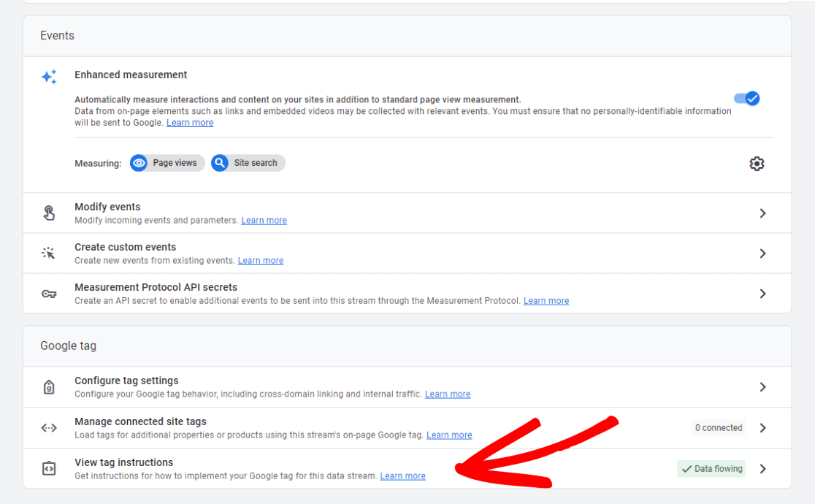Toggle the Site search measurement chip
The image size is (815, 504).
click(248, 163)
